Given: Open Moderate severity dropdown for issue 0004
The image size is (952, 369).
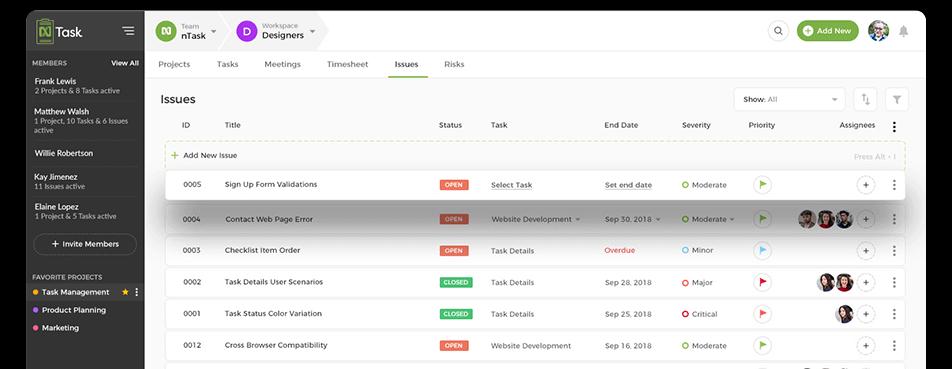Looking at the screenshot, I should [708, 219].
